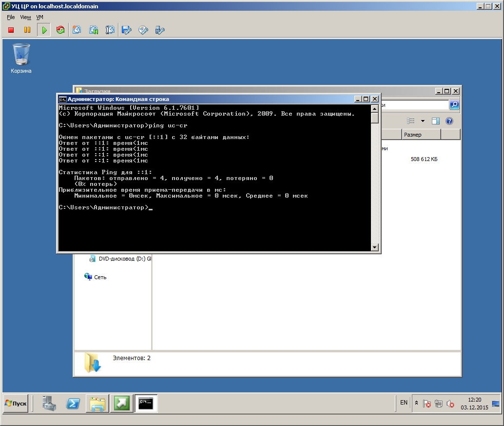
Task: Toggle the Explorer preview pane
Action: pos(436,121)
